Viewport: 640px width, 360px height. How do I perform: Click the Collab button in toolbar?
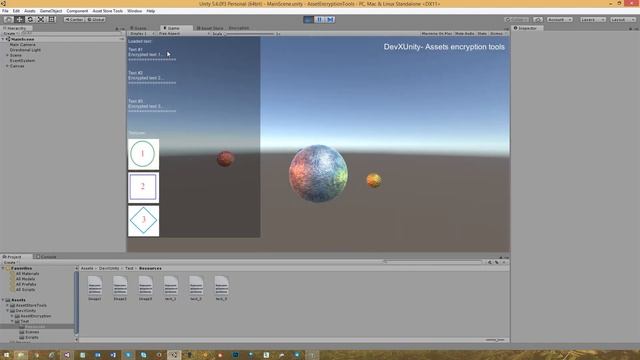[517, 19]
